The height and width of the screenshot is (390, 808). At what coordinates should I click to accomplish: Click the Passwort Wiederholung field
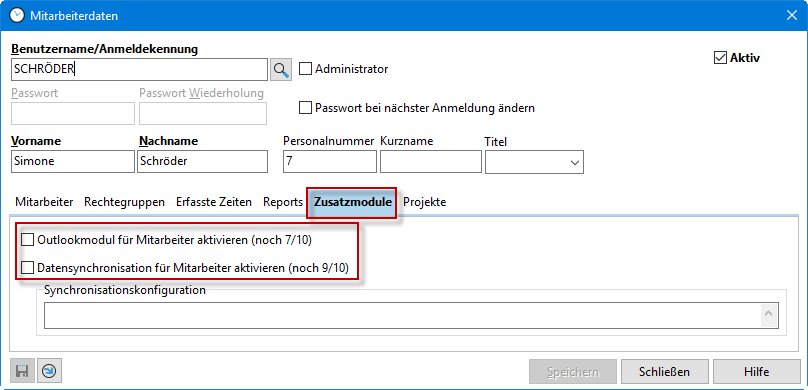click(203, 113)
